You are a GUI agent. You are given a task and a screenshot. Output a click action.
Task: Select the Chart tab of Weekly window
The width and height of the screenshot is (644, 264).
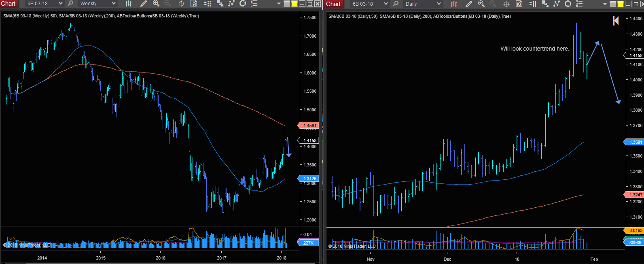click(8, 4)
